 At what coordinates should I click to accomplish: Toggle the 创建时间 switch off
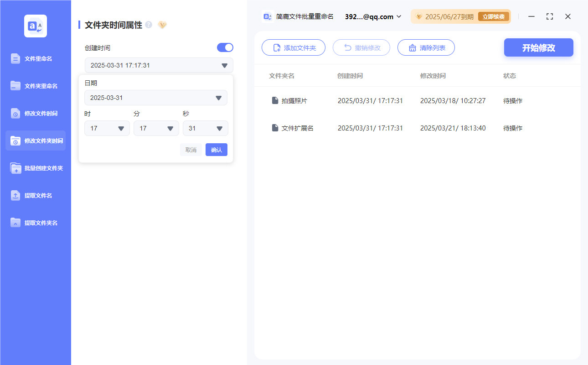pyautogui.click(x=225, y=47)
